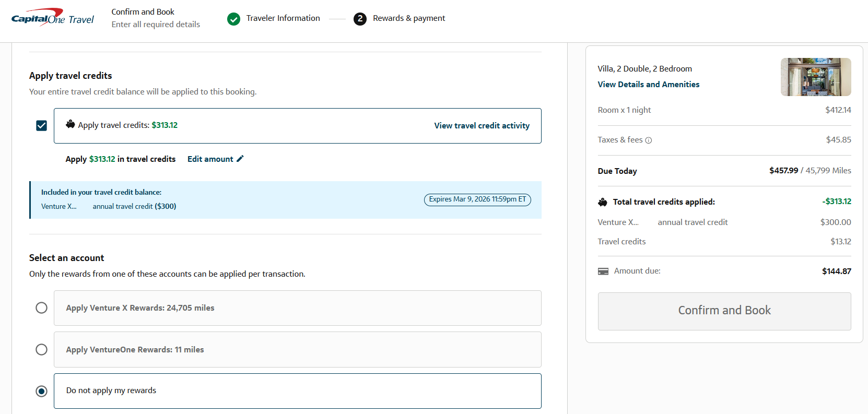The image size is (868, 414).
Task: Click the 'Enter all required details' subtitle
Action: click(x=156, y=25)
